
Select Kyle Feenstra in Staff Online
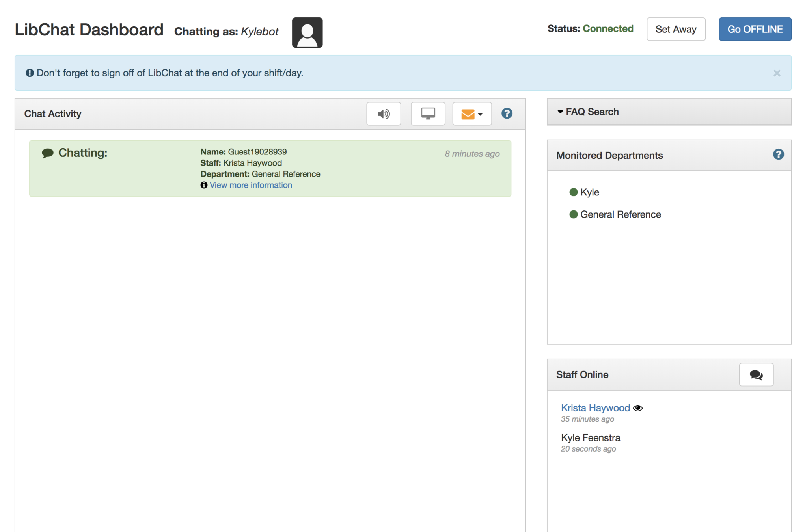590,438
